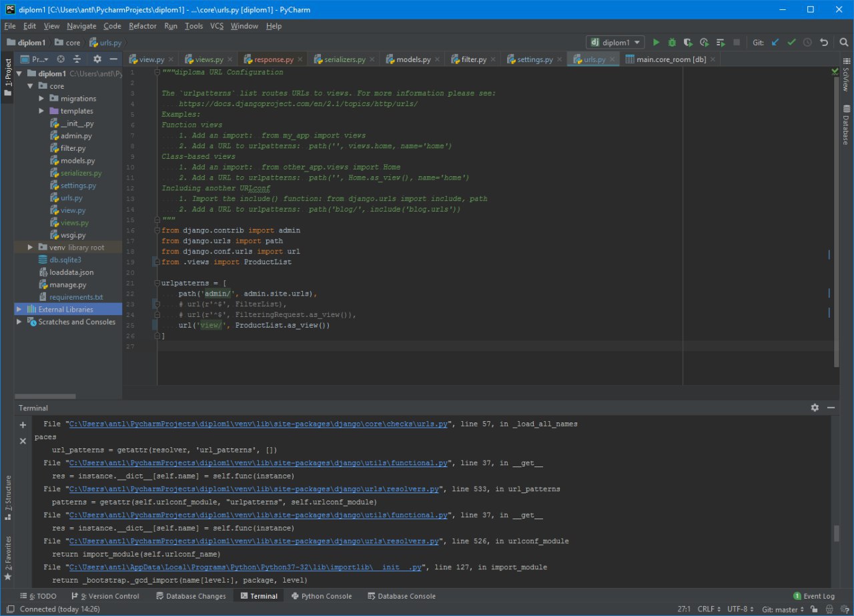Image resolution: width=854 pixels, height=616 pixels.
Task: Revert changes with the rollback arrow
Action: 824,43
